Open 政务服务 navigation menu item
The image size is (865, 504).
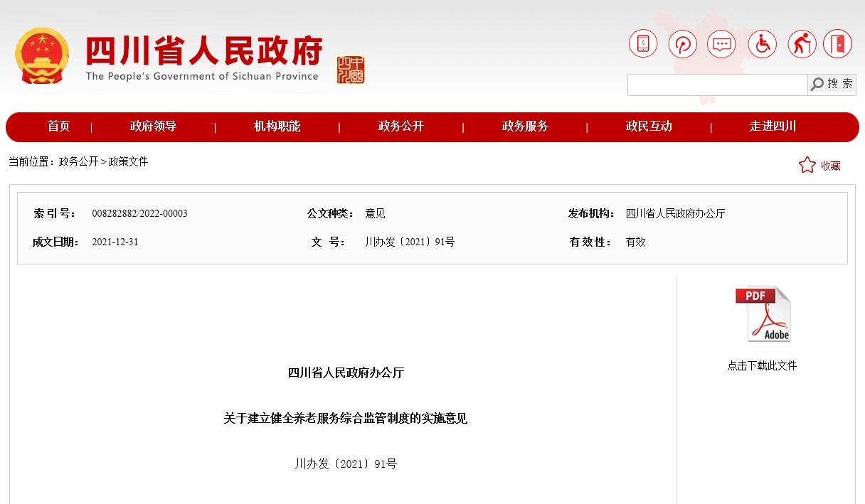point(525,127)
